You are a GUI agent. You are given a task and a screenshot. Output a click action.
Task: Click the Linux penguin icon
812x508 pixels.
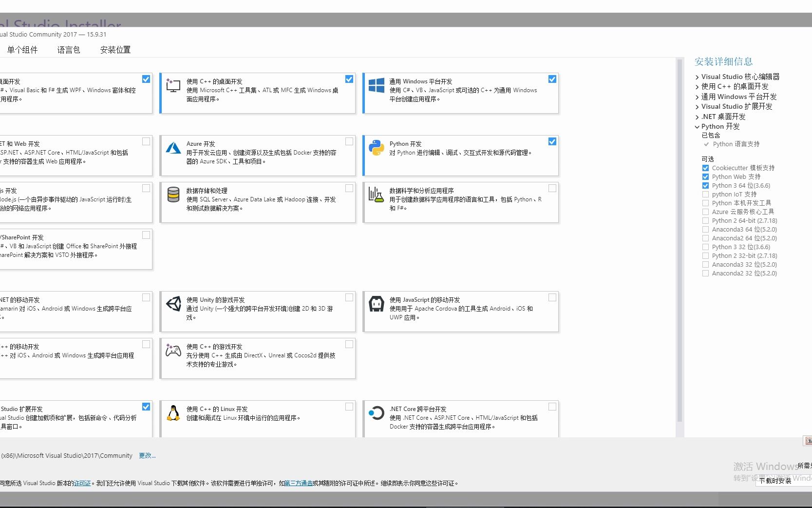(x=173, y=413)
